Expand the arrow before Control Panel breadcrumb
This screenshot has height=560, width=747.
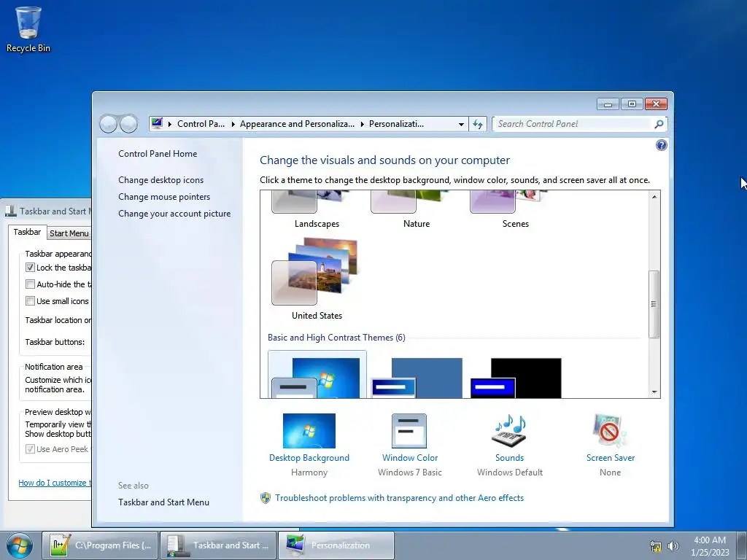(169, 124)
